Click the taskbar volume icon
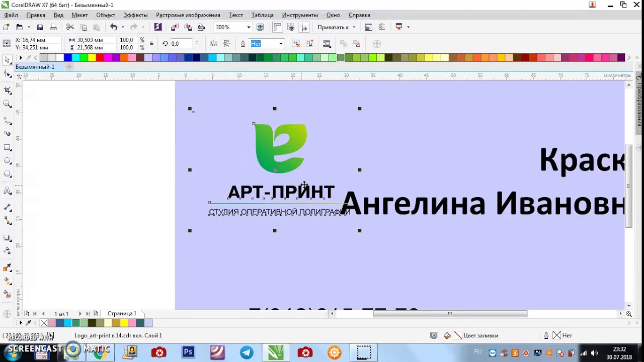 [x=594, y=353]
